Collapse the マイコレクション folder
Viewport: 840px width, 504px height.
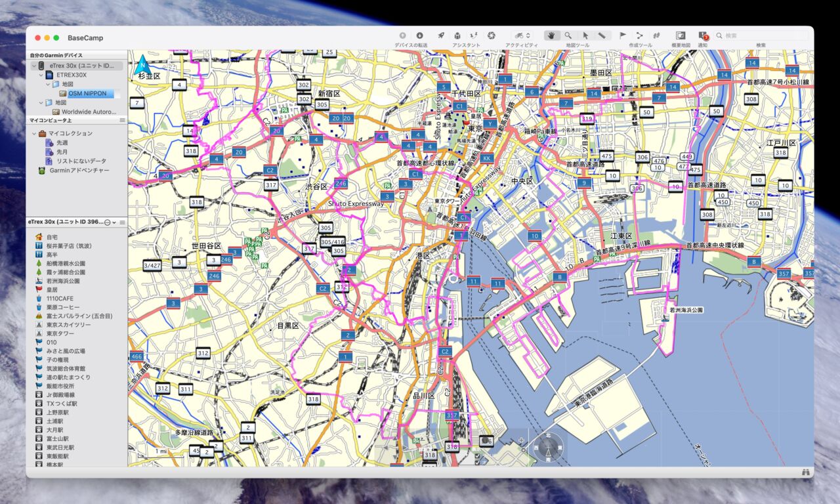click(33, 133)
